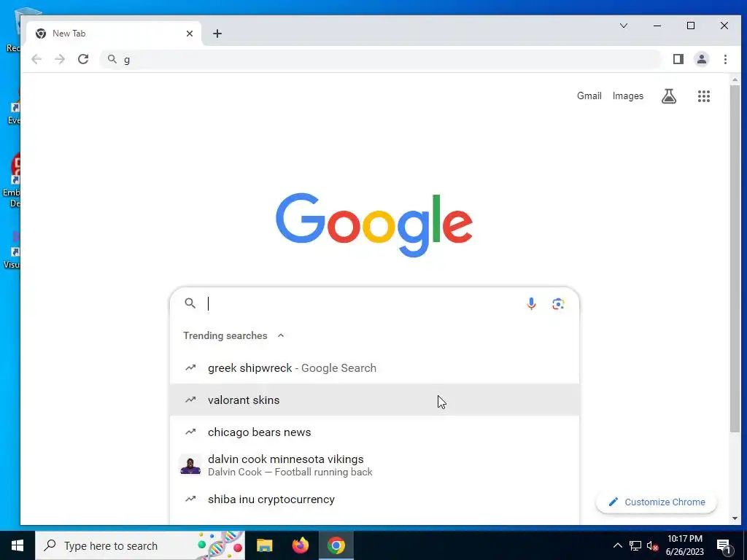Choose the shiba inu cryptocurrency suggestion

(374, 499)
